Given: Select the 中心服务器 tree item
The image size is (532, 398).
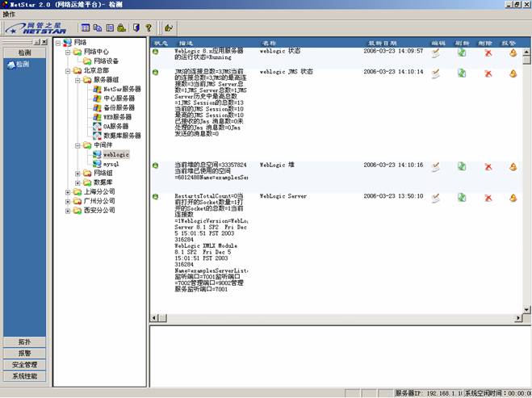Looking at the screenshot, I should coord(119,98).
